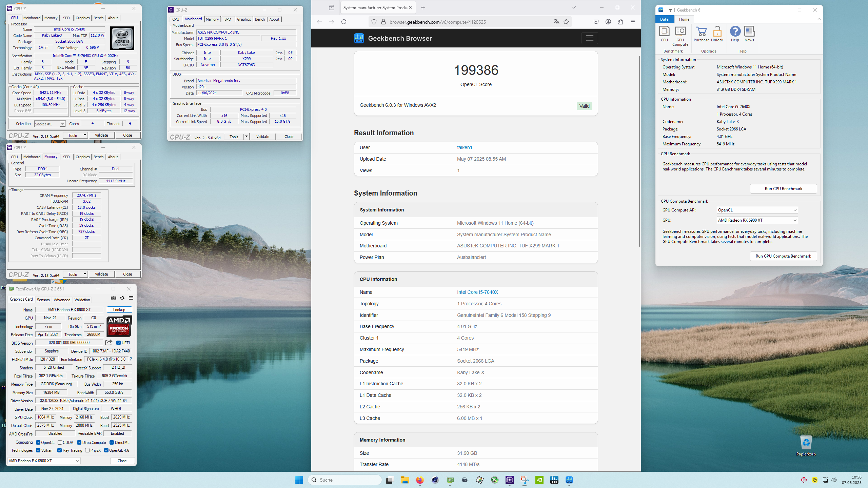Toggle the PhysX checkbox in GPU-Z
This screenshot has height=488, width=868.
pyautogui.click(x=87, y=450)
